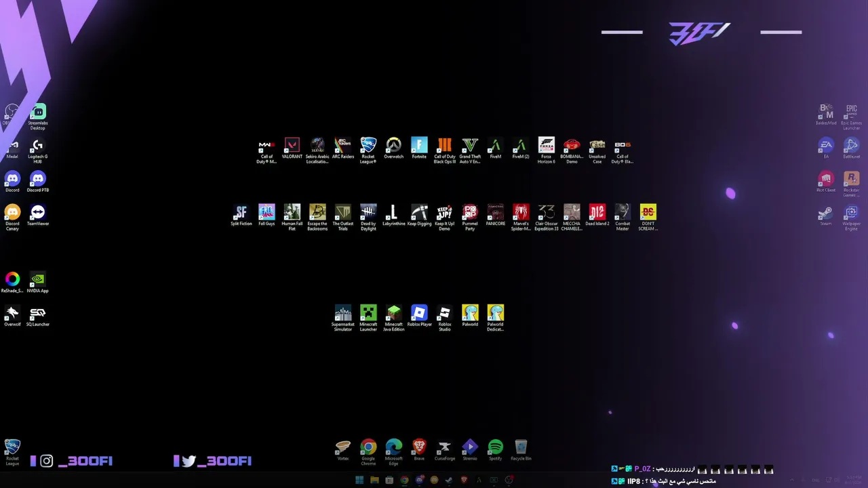Screen dimensions: 868x488
Task: Select the Keep Digging icon
Action: 419,216
